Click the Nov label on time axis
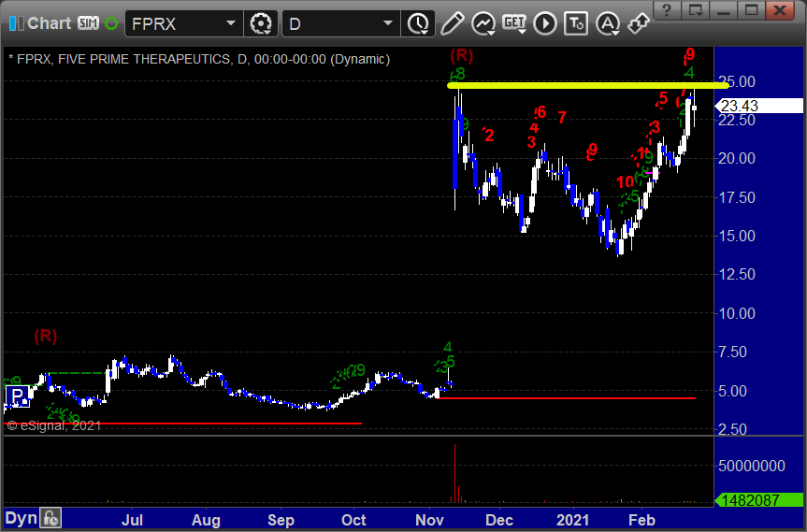807x532 pixels. [430, 520]
